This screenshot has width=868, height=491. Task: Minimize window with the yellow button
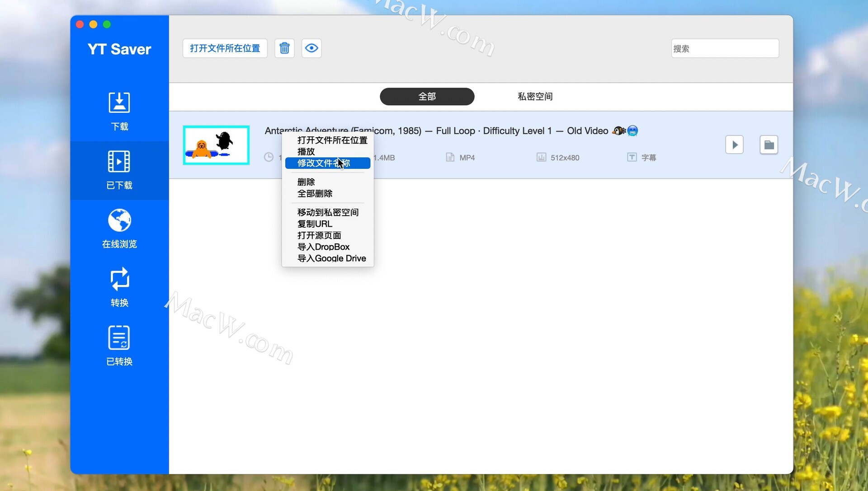tap(94, 24)
